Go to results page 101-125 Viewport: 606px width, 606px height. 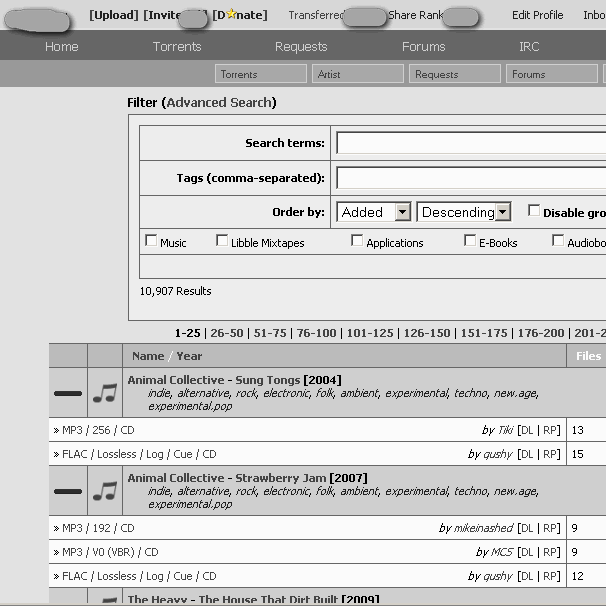click(370, 333)
